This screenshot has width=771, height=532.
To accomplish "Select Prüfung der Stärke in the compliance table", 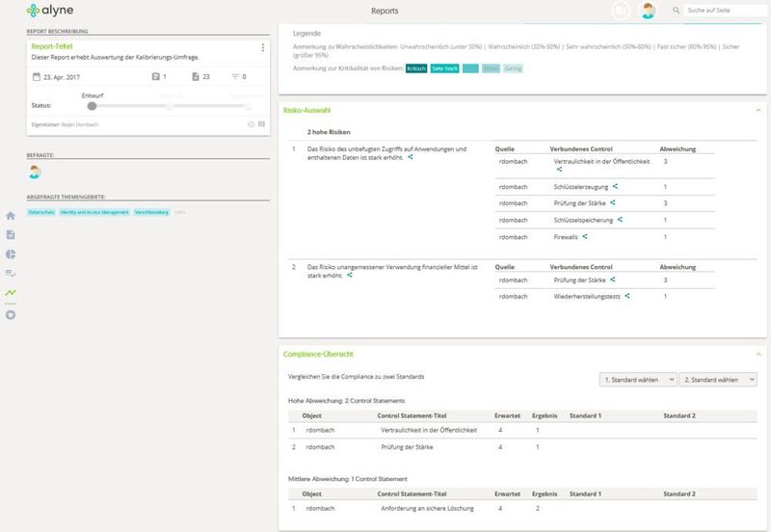I will tap(407, 447).
